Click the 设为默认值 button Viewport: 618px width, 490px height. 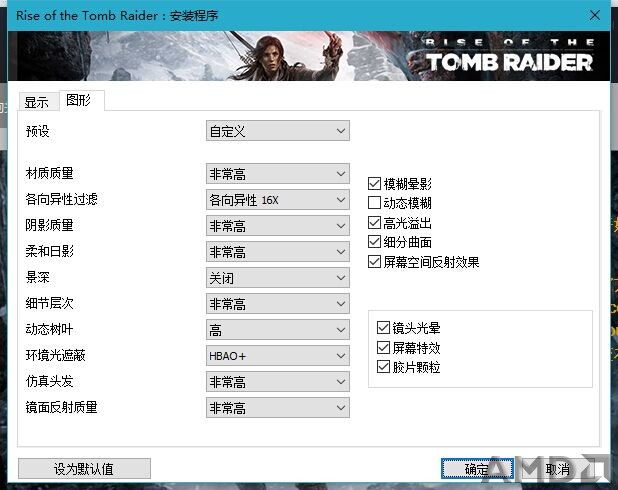click(84, 468)
